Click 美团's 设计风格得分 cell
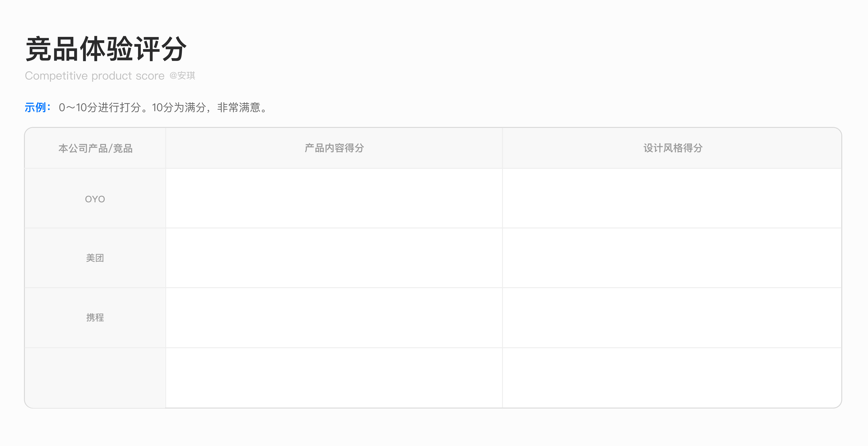The image size is (868, 446). tap(672, 258)
